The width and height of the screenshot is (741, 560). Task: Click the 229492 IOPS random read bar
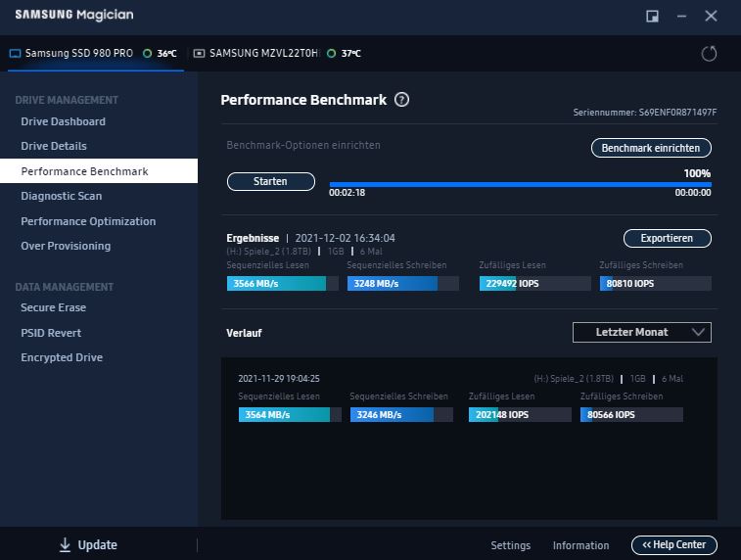(x=535, y=284)
